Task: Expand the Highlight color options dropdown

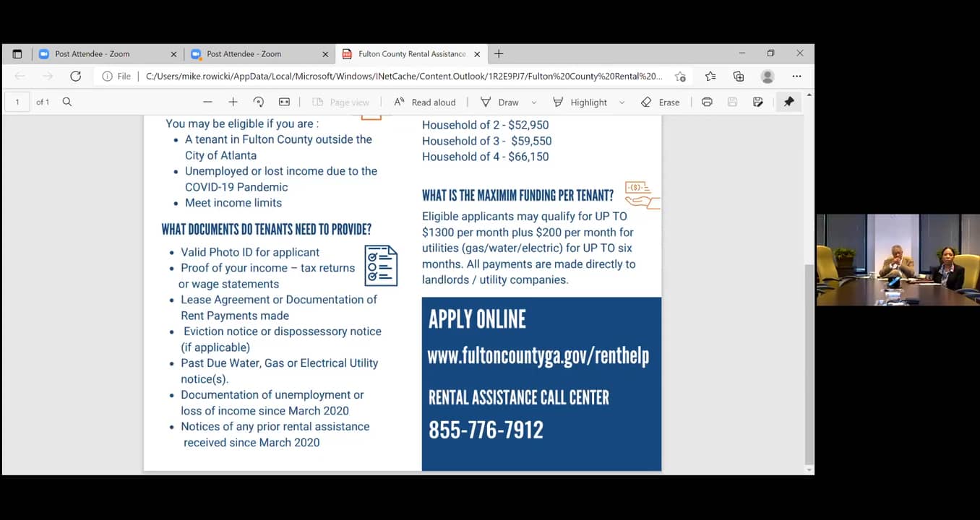Action: click(622, 103)
